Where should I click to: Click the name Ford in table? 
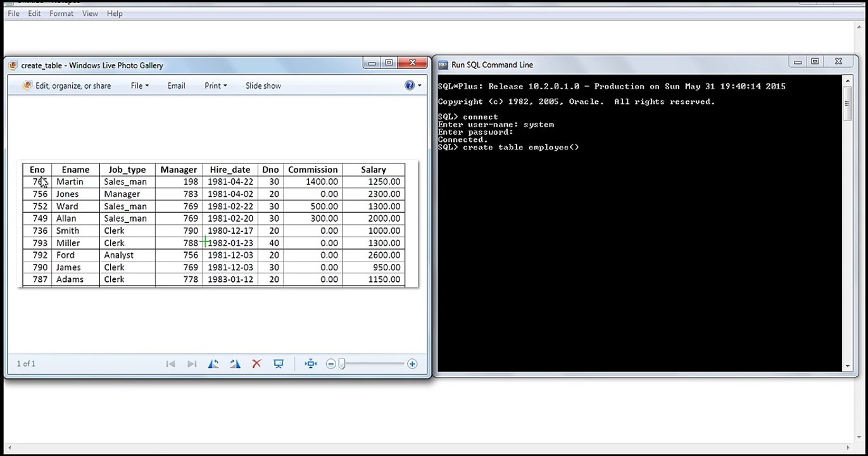tap(65, 255)
